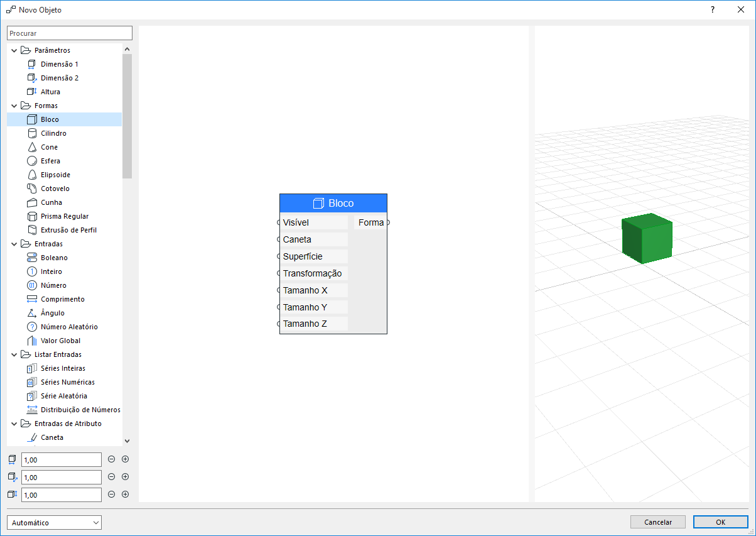This screenshot has width=756, height=536.
Task: Click the Caneta input on the Bloco node
Action: [313, 239]
